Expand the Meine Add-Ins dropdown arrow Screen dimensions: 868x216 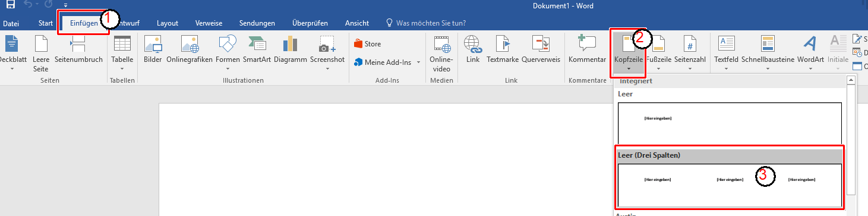pos(418,62)
